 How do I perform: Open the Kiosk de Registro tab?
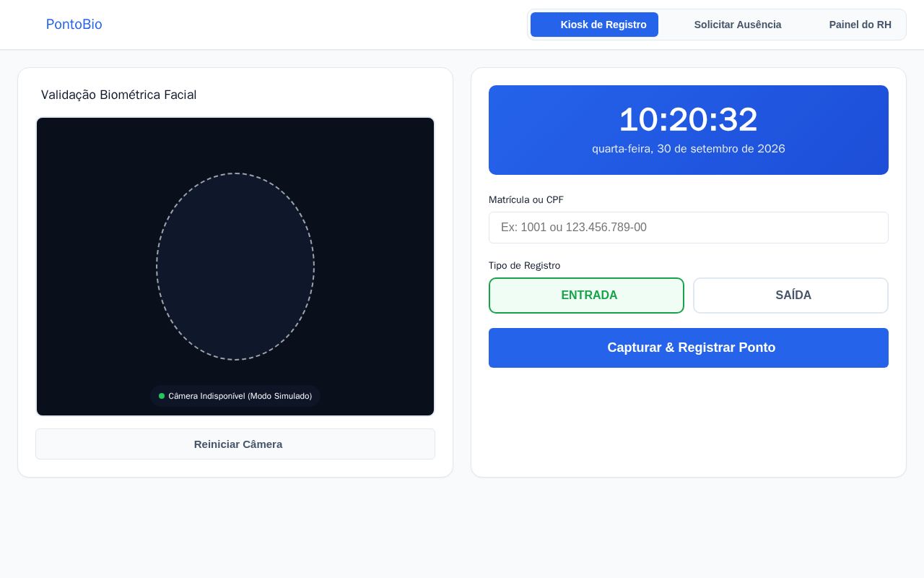click(594, 25)
